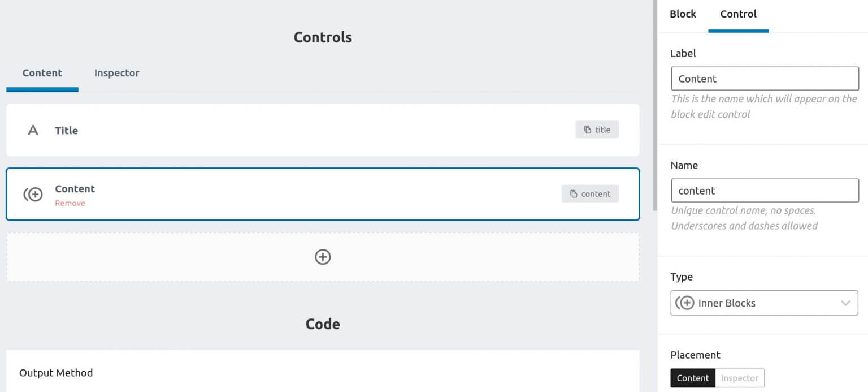Image resolution: width=868 pixels, height=392 pixels.
Task: Switch Placement to Inspector
Action: [740, 378]
